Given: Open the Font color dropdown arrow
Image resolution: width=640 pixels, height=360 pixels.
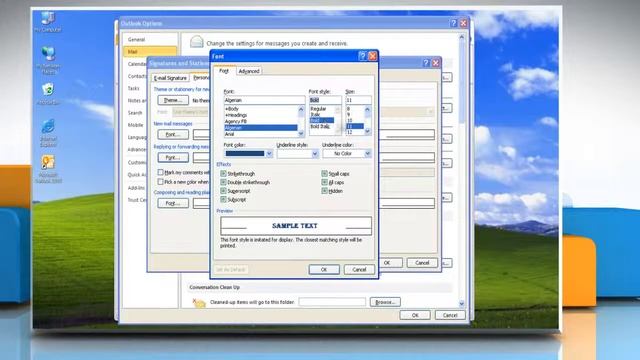Looking at the screenshot, I should click(269, 154).
